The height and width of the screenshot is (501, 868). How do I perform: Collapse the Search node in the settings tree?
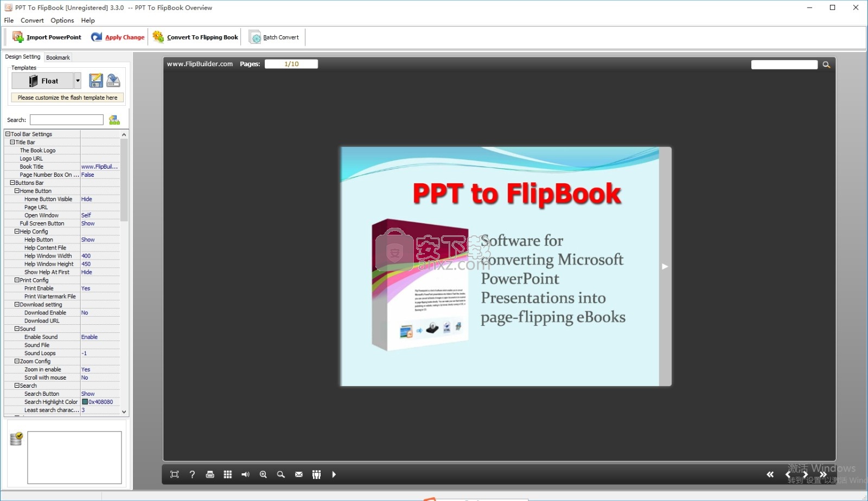pyautogui.click(x=17, y=386)
